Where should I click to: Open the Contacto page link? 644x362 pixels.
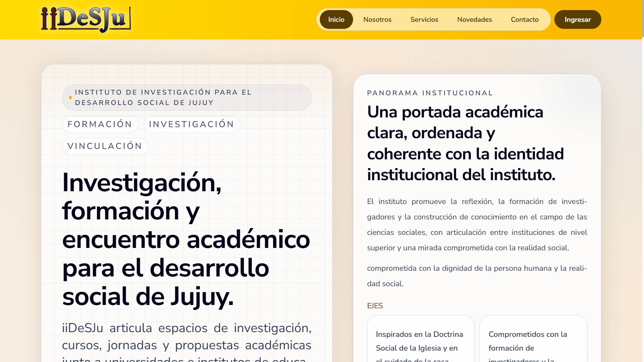(525, 19)
